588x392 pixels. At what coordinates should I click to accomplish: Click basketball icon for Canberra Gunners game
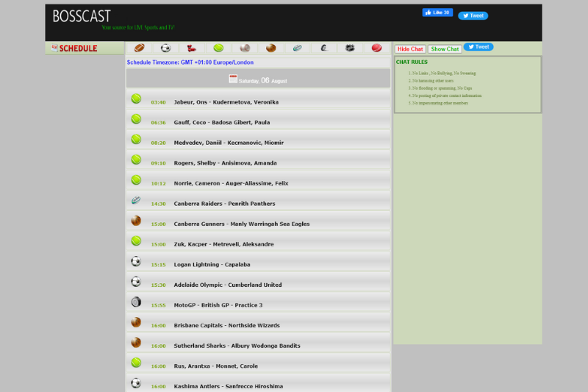coord(136,221)
